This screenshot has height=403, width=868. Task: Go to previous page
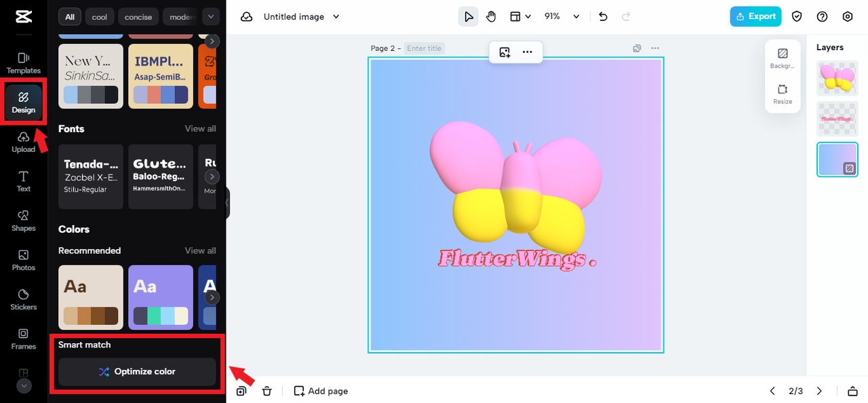pyautogui.click(x=772, y=391)
